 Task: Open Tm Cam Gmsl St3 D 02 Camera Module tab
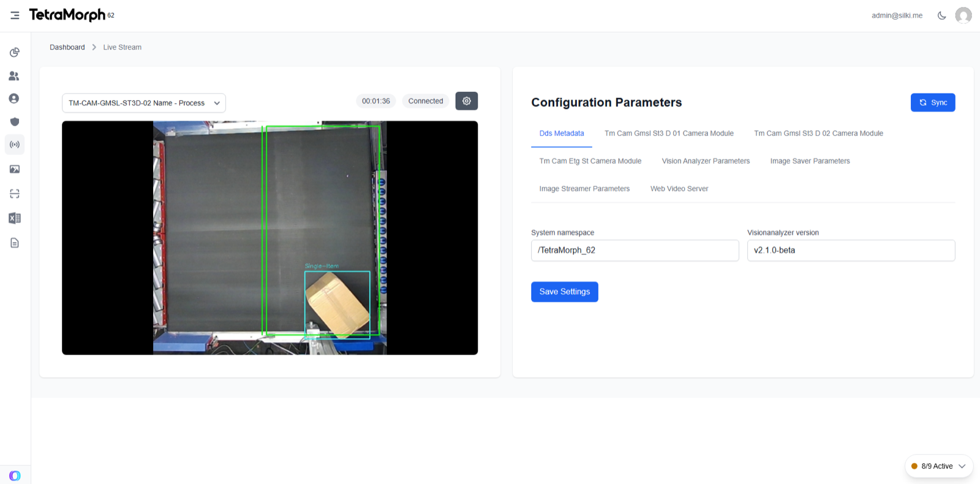818,134
